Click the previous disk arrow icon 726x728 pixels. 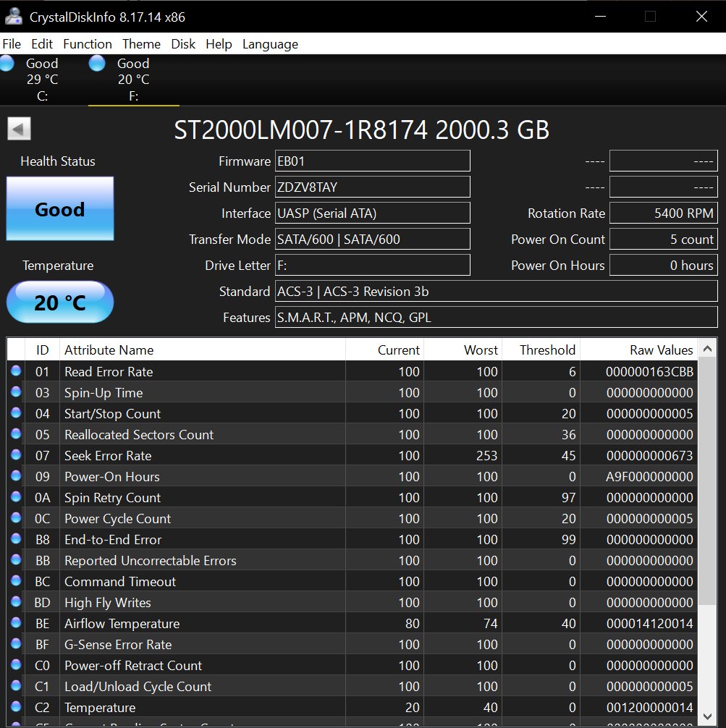(19, 130)
